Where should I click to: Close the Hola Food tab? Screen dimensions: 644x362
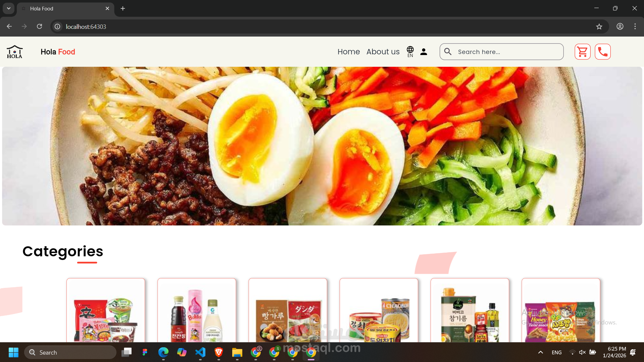point(107,8)
